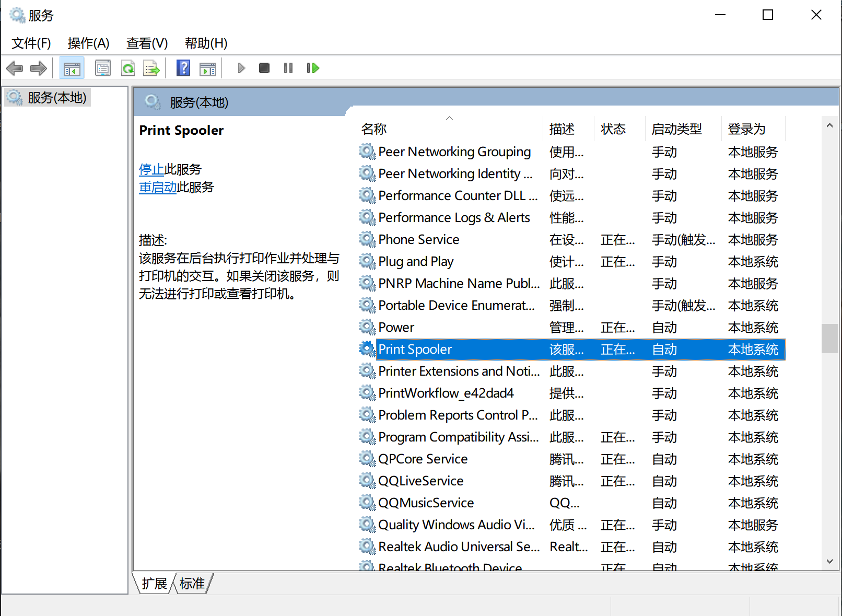Viewport: 842px width, 616px height.
Task: Select 服务(本地) in the left tree
Action: click(x=56, y=98)
